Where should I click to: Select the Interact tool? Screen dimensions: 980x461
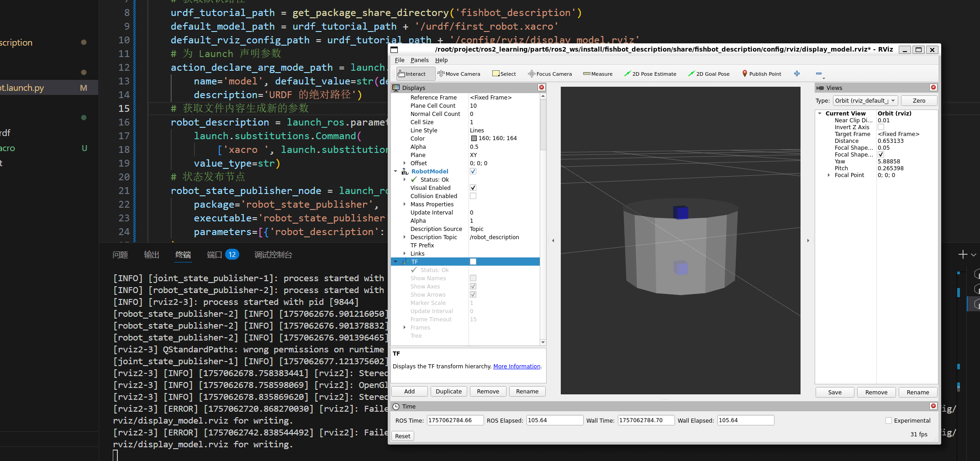(x=412, y=74)
